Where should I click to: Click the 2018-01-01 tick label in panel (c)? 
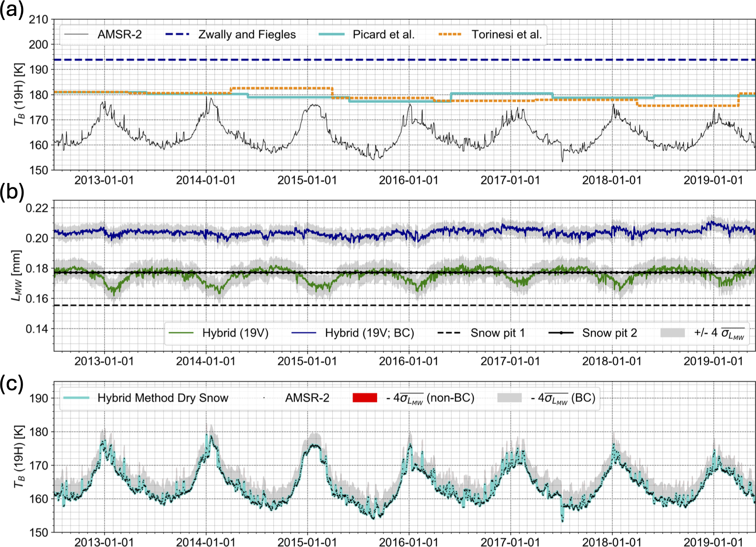[x=612, y=542]
